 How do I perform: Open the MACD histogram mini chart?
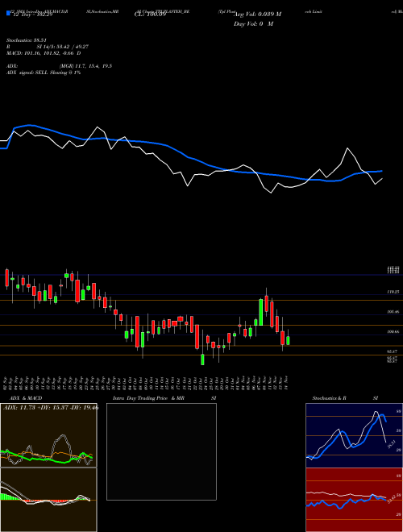click(x=48, y=500)
